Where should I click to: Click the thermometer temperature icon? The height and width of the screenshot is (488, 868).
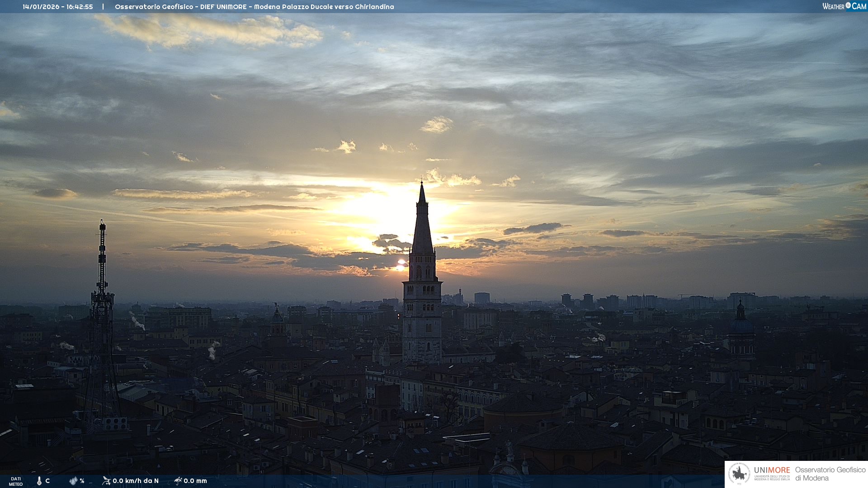coord(39,481)
